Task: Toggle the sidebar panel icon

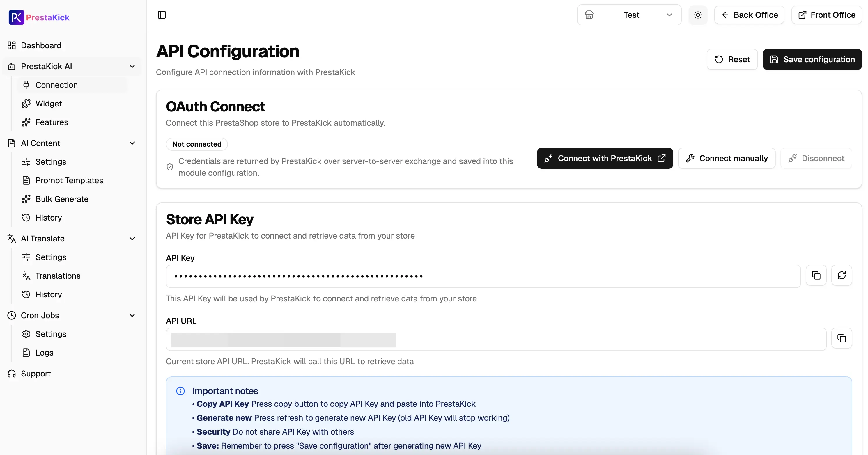Action: click(162, 15)
